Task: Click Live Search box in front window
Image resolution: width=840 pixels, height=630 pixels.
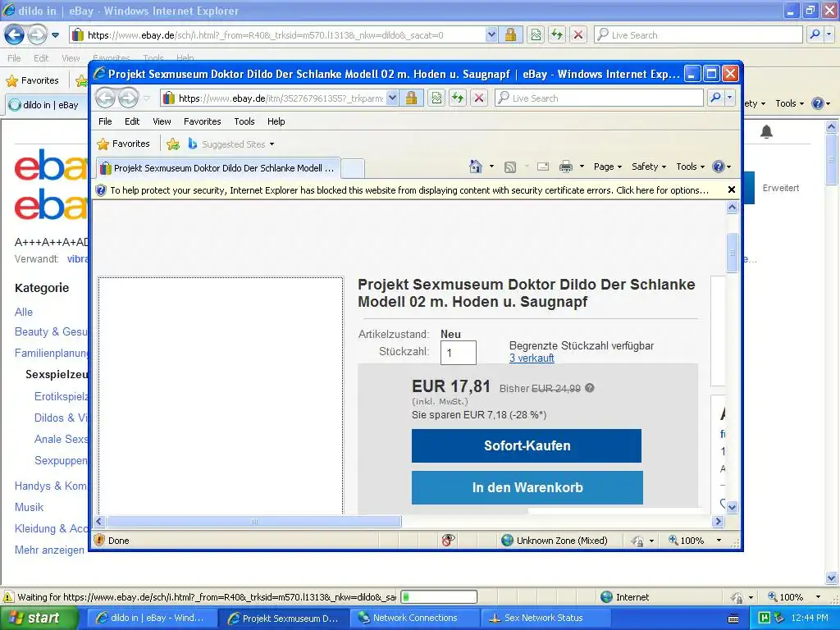Action: point(599,98)
